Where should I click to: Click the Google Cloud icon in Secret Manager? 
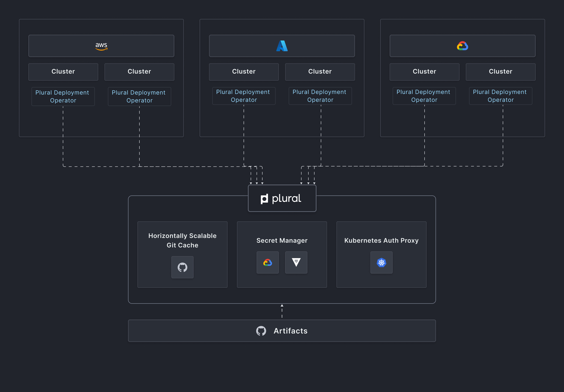point(268,263)
